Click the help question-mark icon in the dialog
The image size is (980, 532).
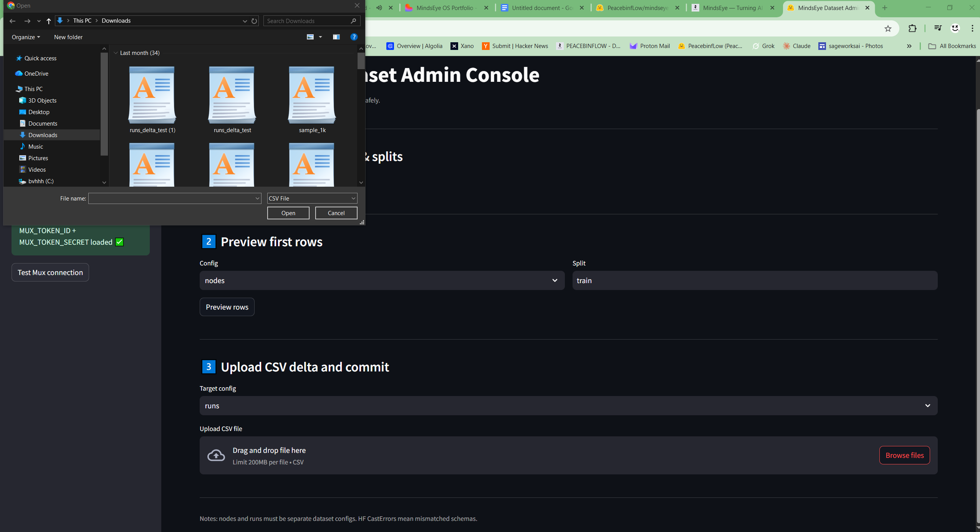[x=353, y=37]
